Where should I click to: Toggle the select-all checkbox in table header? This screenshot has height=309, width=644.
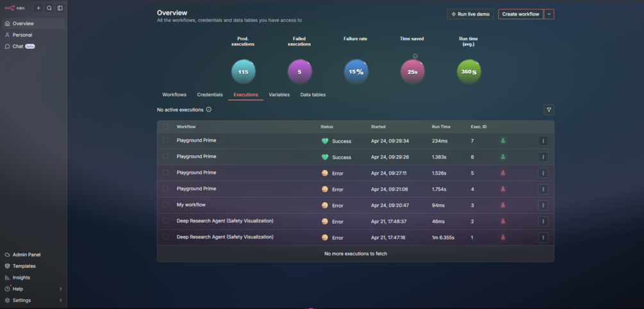[x=165, y=126]
